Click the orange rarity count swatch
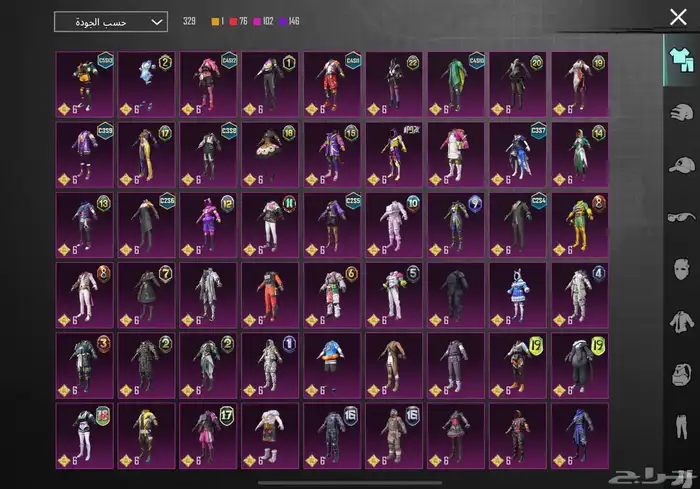The image size is (700, 489). click(213, 21)
